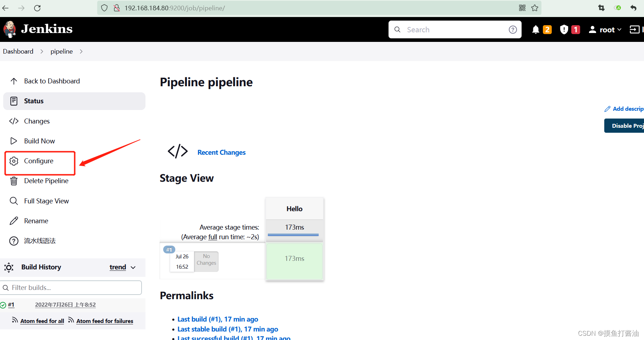Expand the pipeline breadcrumb chevron
Image resolution: width=644 pixels, height=340 pixels.
point(81,51)
